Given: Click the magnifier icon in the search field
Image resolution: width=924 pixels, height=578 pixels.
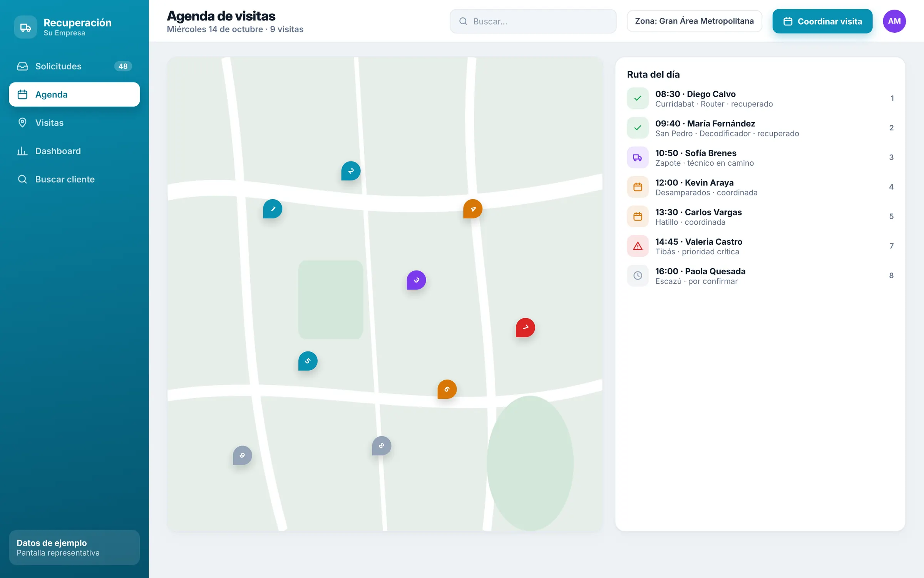Looking at the screenshot, I should 463,21.
